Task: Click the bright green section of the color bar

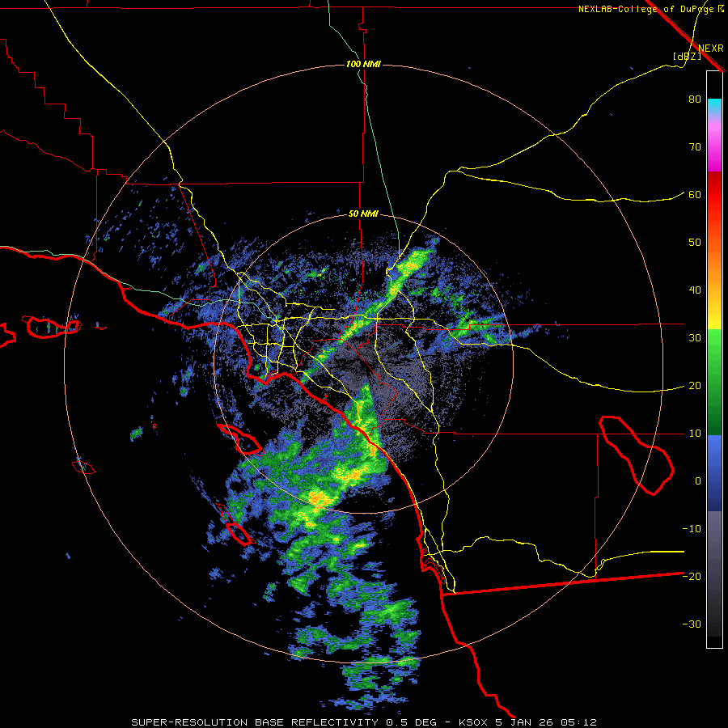Action: pos(714,348)
